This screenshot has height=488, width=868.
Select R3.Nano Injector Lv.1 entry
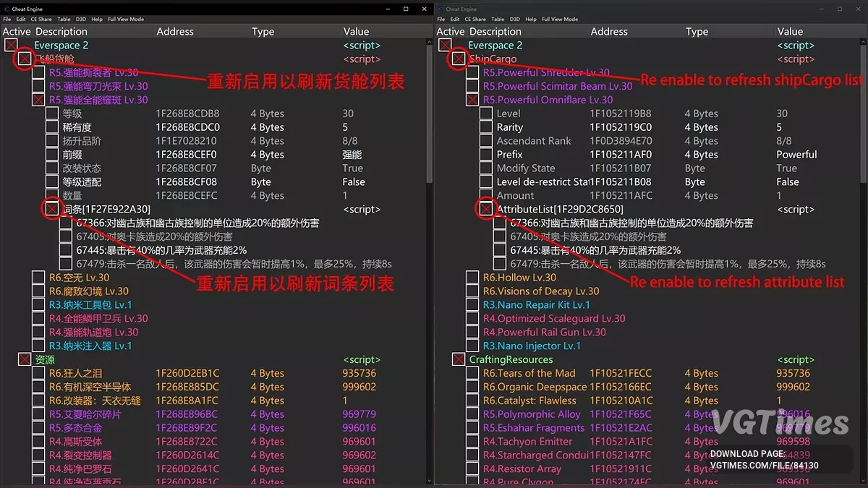coord(532,346)
